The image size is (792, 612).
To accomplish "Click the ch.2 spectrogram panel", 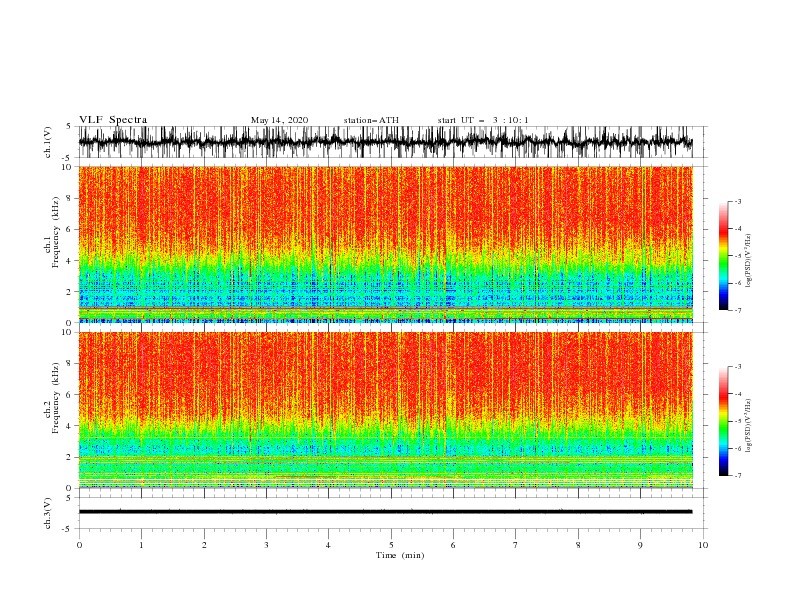I will point(386,410).
